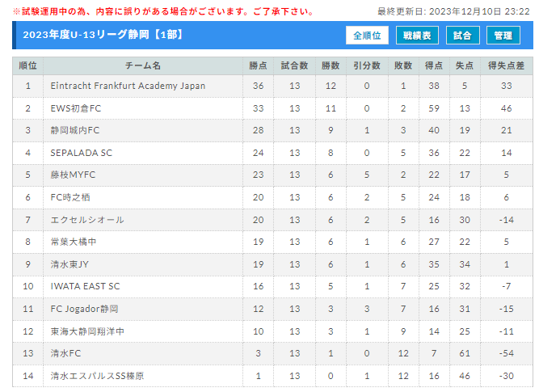Screen dimensions: 539x392
Task: Click the 試合数 column header
Action: tap(295, 65)
